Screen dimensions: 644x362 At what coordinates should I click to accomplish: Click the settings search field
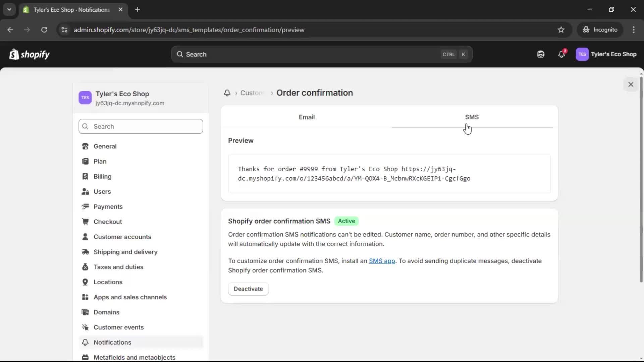click(141, 126)
